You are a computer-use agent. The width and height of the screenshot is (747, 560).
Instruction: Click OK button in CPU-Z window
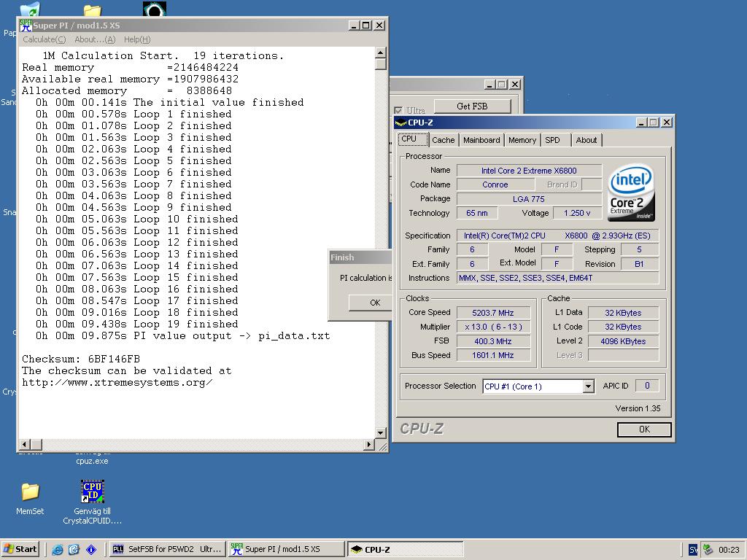pyautogui.click(x=644, y=429)
